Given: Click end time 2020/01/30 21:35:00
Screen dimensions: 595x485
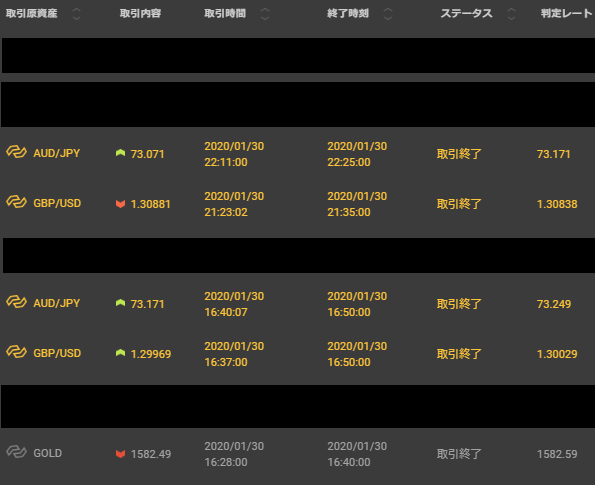Looking at the screenshot, I should (x=357, y=204).
